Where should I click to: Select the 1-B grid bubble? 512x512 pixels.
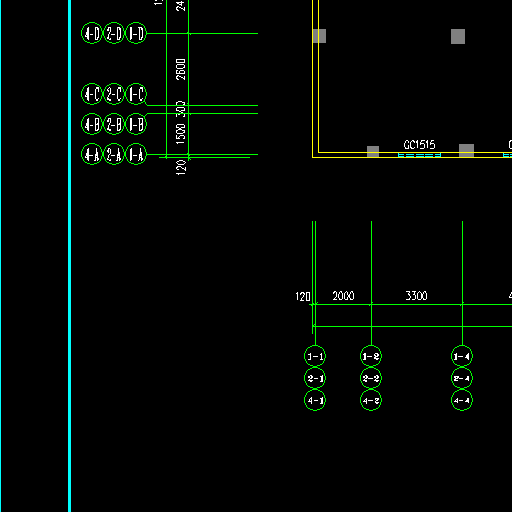[136, 124]
